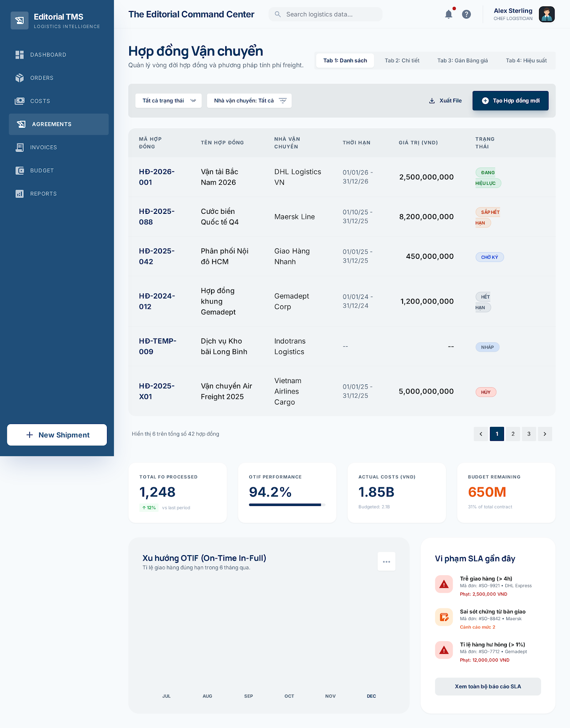Switch to Tab 2: Chi tiết
570x728 pixels.
(x=402, y=61)
